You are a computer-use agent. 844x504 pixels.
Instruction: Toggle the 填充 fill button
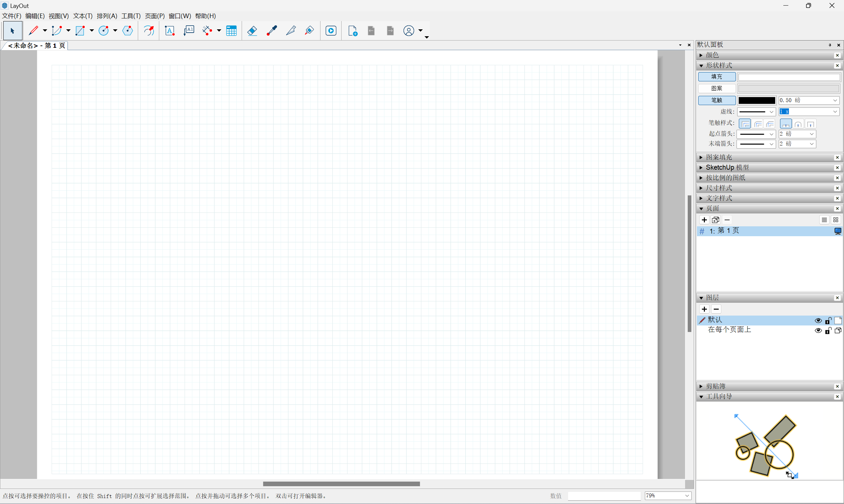pyautogui.click(x=716, y=77)
